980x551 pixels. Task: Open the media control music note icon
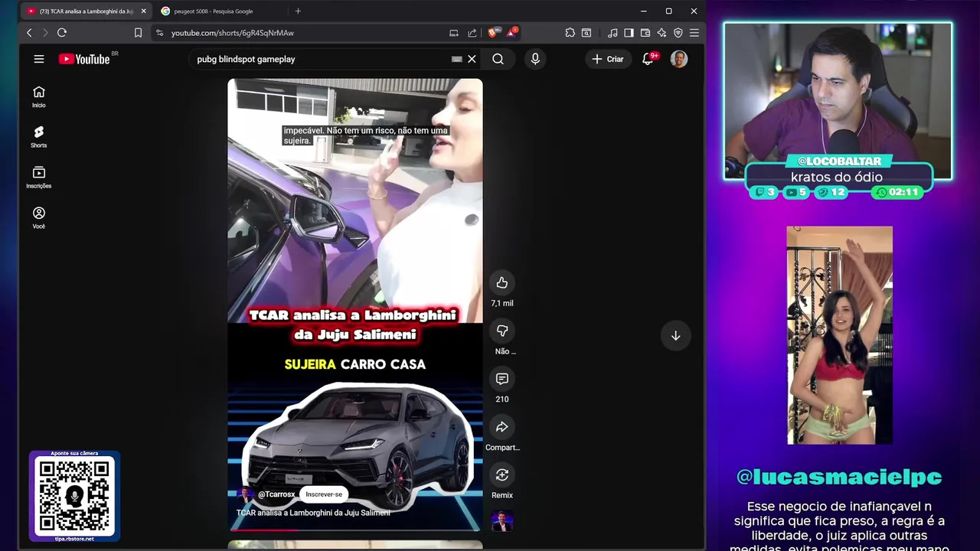click(612, 33)
